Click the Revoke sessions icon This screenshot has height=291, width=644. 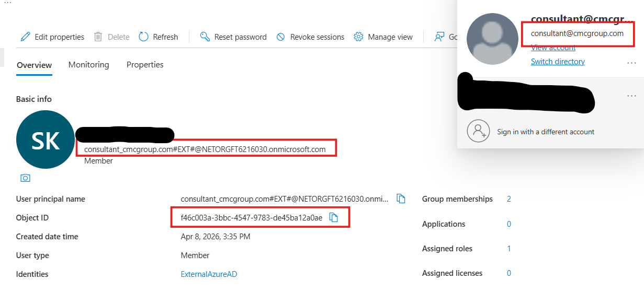[x=281, y=37]
